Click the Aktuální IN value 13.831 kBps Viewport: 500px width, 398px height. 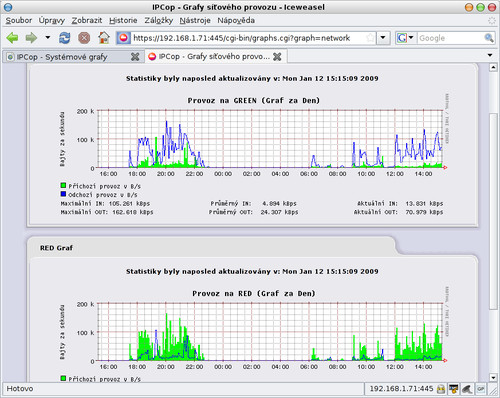pyautogui.click(x=424, y=203)
